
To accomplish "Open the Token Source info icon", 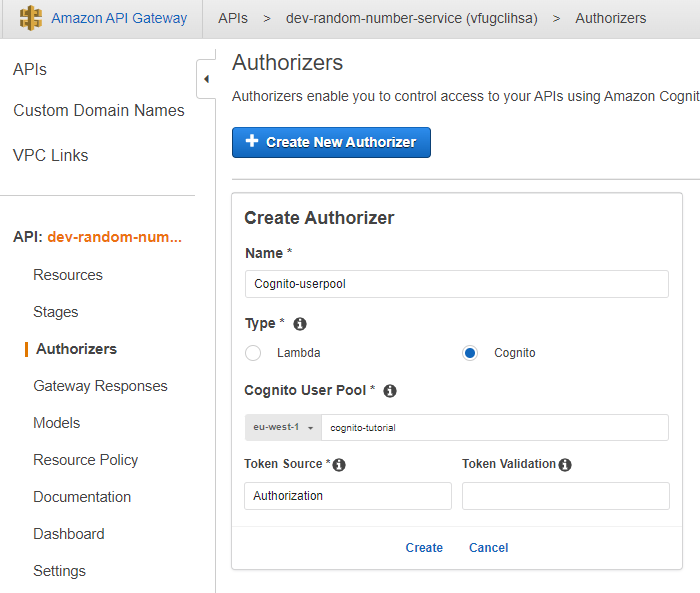I will 339,465.
